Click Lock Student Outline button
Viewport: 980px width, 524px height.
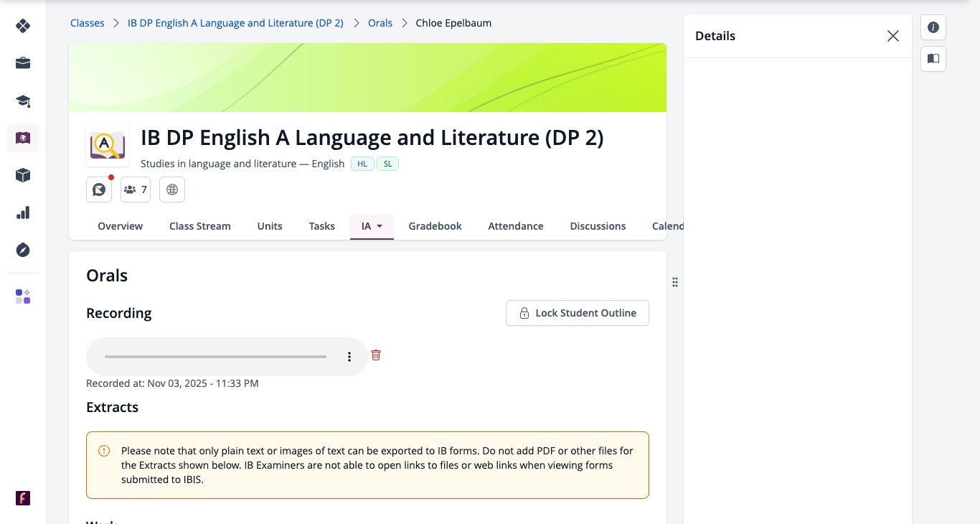point(578,313)
